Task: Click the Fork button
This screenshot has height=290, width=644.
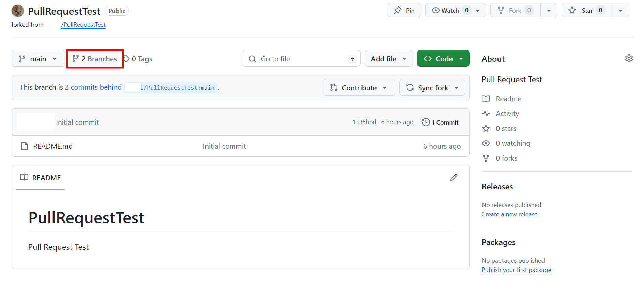Action: pos(515,10)
